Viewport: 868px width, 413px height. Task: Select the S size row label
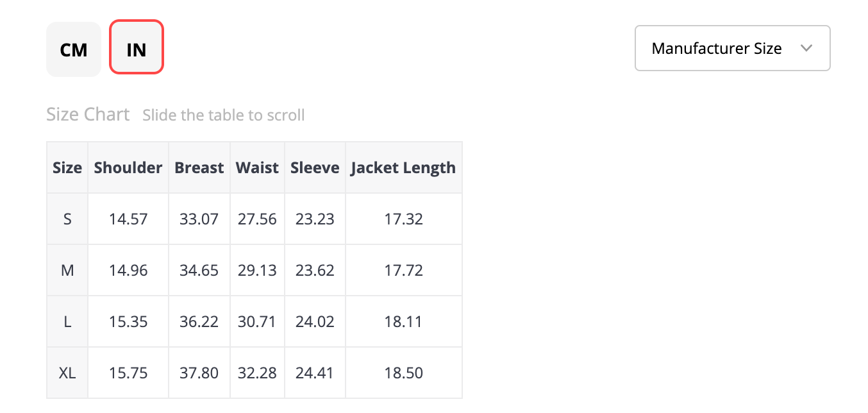click(x=67, y=219)
